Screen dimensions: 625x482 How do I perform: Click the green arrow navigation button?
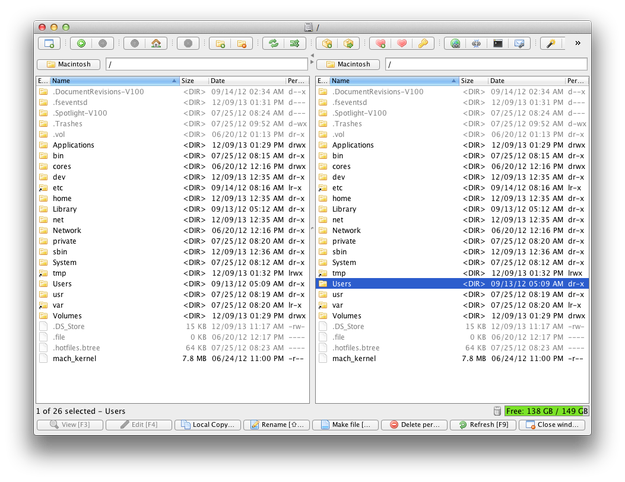coord(81,43)
